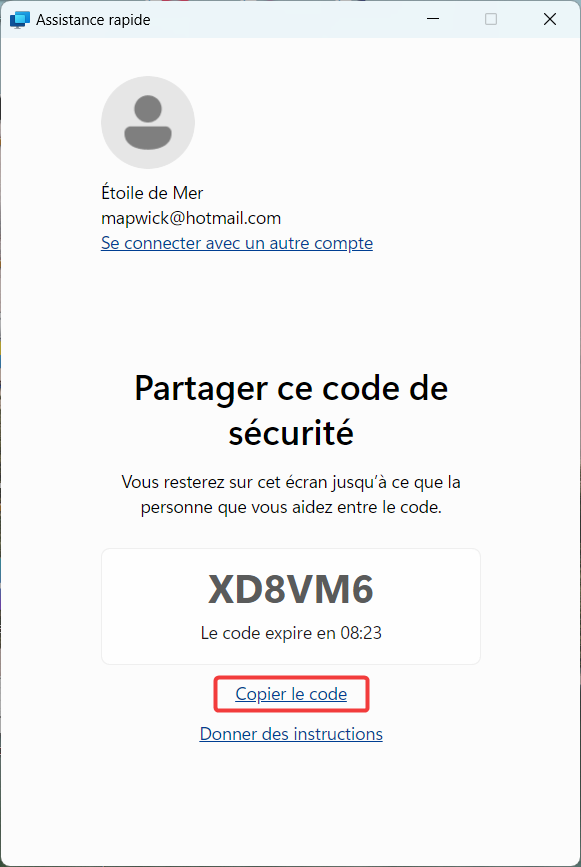581x867 pixels.
Task: Open 'Se connecter avec un autre compte' link
Action: click(x=237, y=243)
